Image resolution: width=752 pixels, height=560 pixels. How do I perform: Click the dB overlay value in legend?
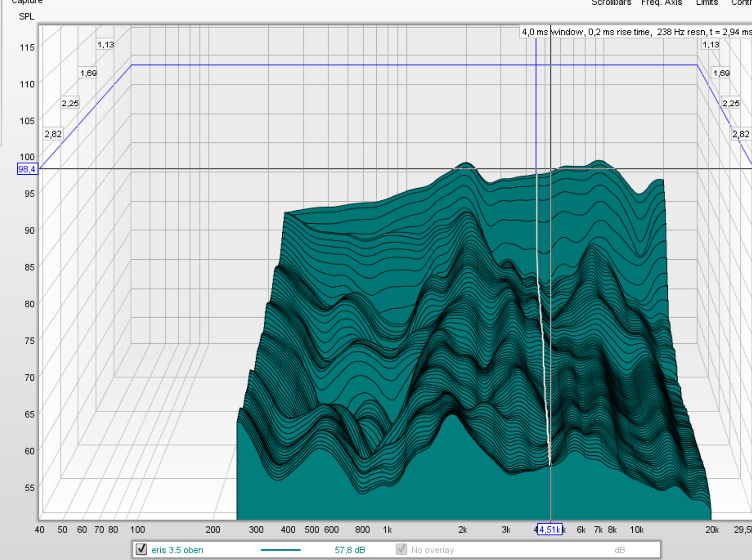[619, 550]
